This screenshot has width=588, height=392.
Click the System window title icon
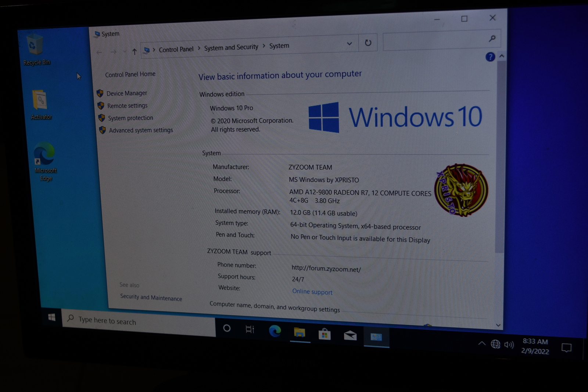point(97,34)
